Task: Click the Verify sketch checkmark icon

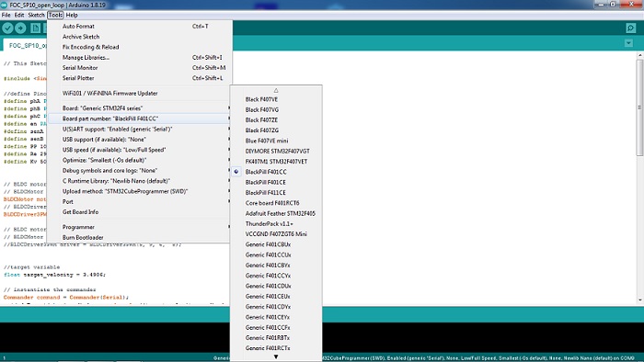Action: click(x=7, y=28)
